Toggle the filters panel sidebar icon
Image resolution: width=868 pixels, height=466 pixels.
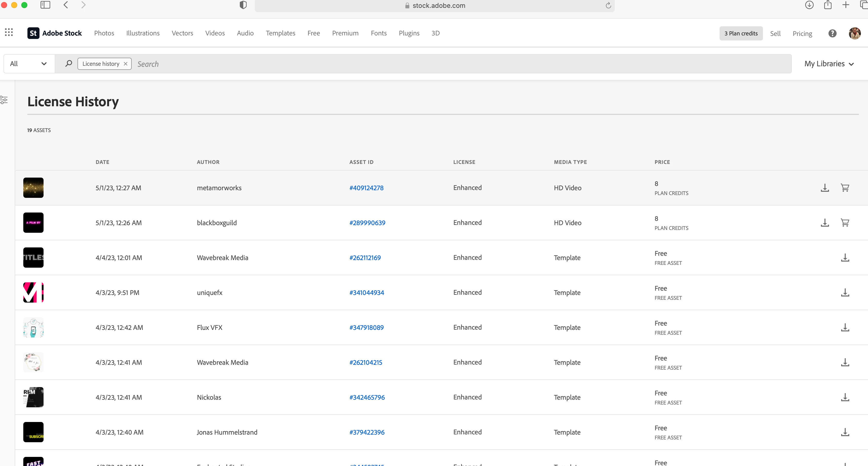(x=4, y=100)
